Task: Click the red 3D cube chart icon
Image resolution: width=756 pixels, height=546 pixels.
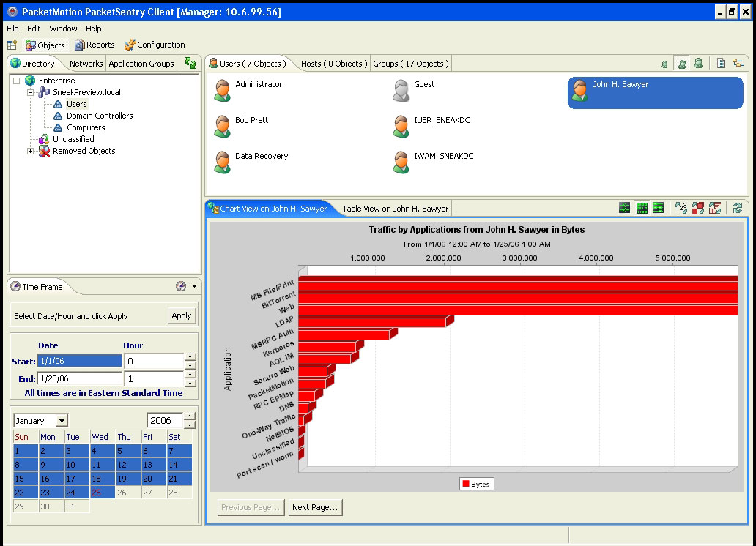Action: (697, 208)
